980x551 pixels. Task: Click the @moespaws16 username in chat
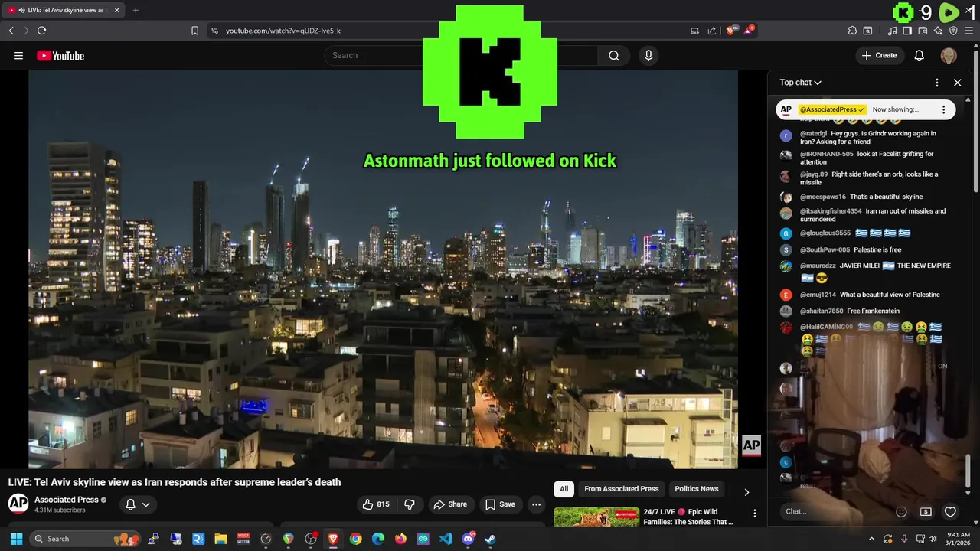(823, 197)
